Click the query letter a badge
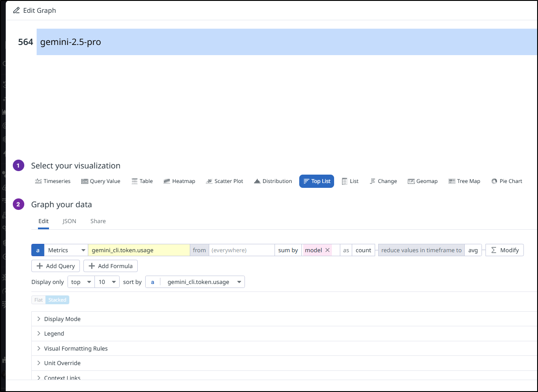Image resolution: width=538 pixels, height=392 pixels. 38,250
